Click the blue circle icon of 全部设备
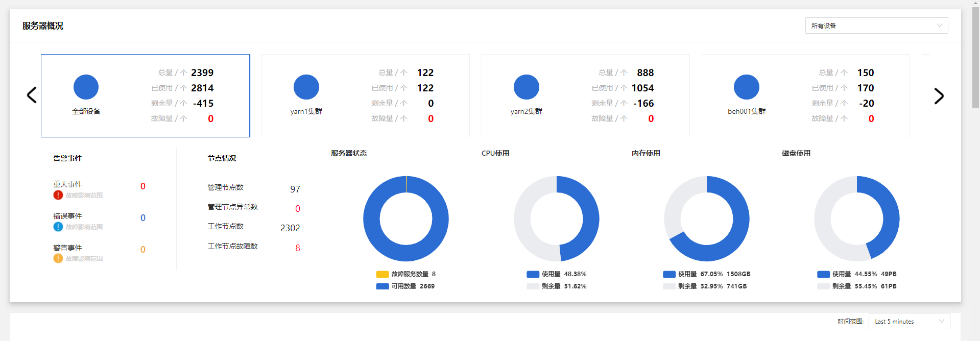 pyautogui.click(x=86, y=87)
